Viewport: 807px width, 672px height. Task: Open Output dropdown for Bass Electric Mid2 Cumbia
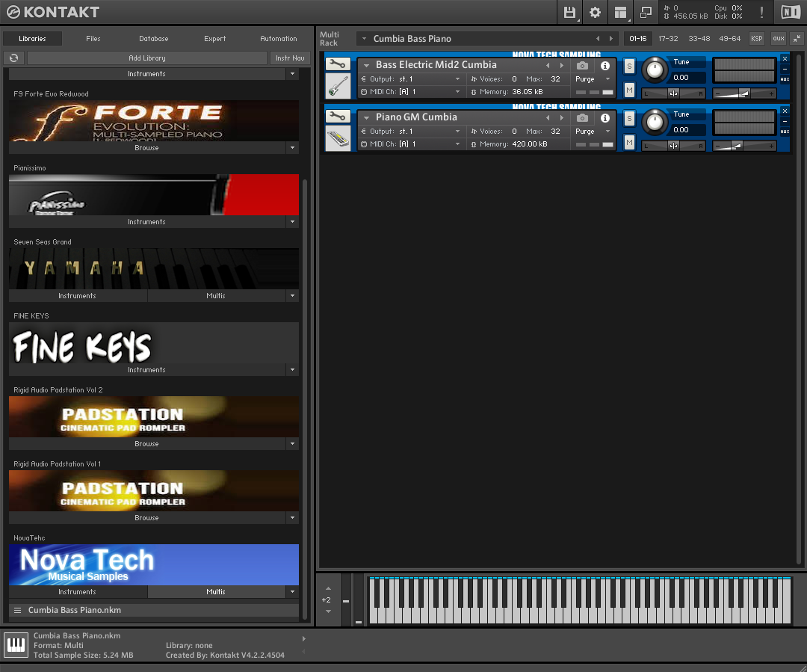pyautogui.click(x=457, y=78)
